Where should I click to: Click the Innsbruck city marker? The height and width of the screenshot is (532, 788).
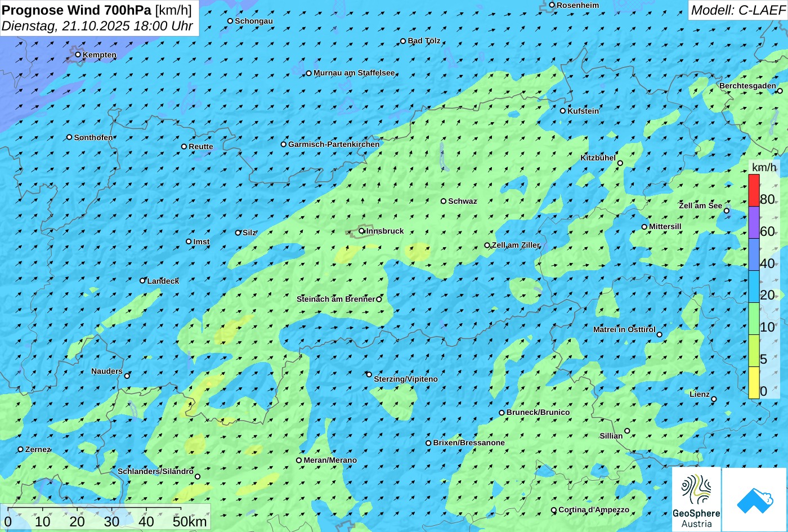pos(362,231)
